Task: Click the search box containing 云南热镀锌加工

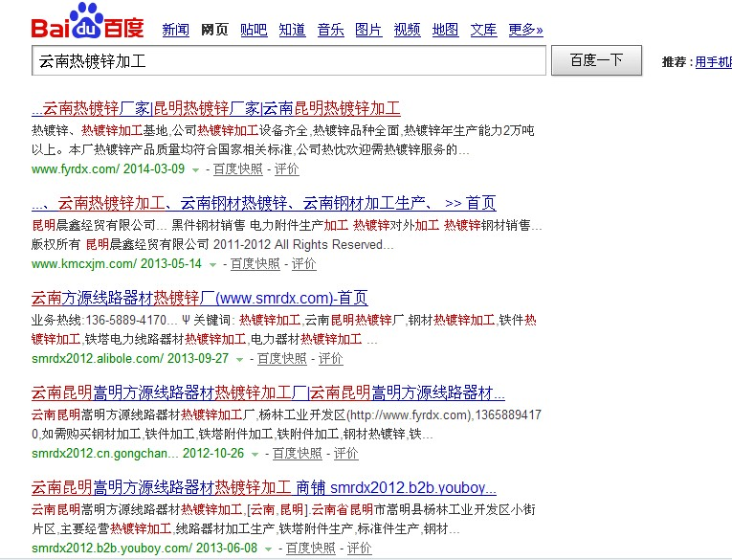Action: (287, 61)
